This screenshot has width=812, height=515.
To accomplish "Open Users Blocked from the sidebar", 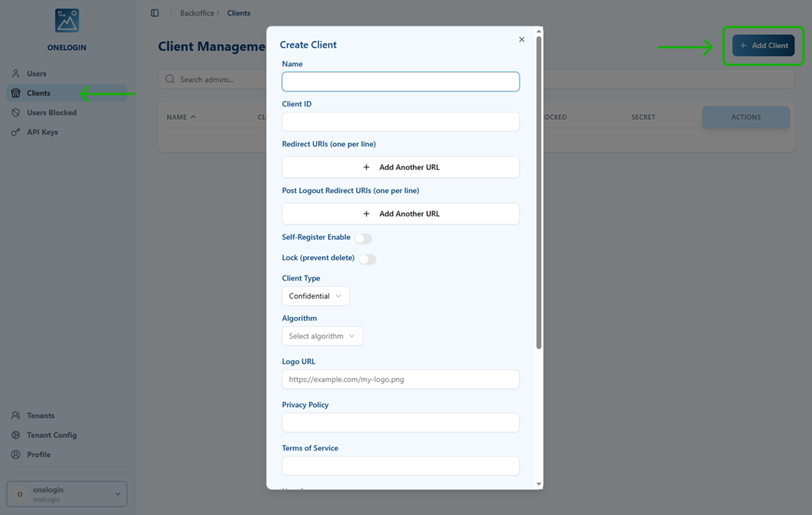I will [16, 113].
